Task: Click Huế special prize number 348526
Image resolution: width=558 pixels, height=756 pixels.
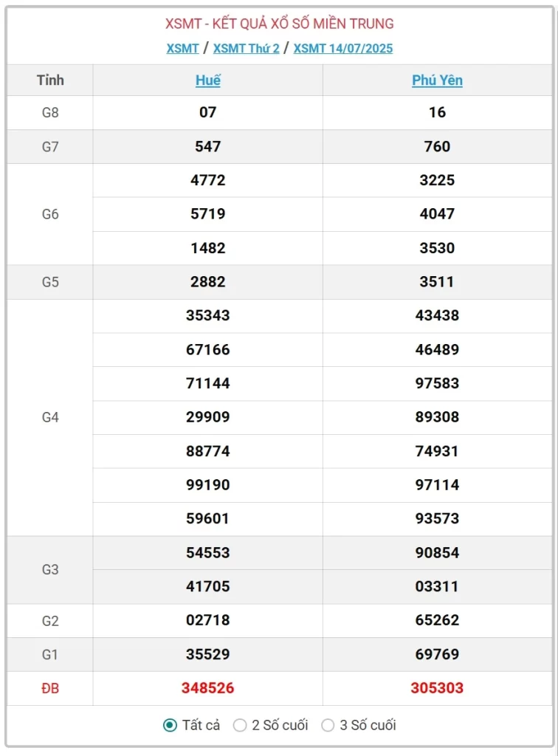Action: point(208,688)
